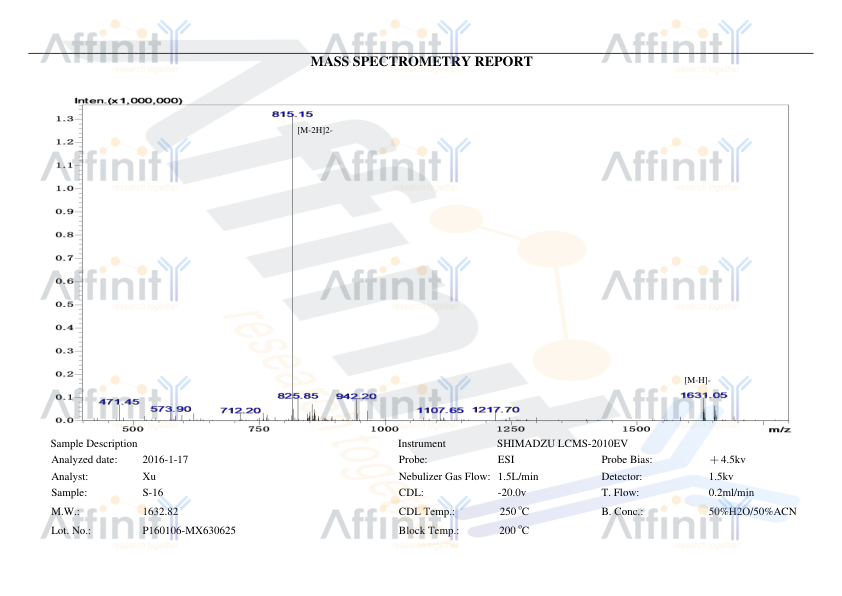Select nebulizer gas flow value 1.5L/min
This screenshot has width=842, height=596.
(x=518, y=476)
